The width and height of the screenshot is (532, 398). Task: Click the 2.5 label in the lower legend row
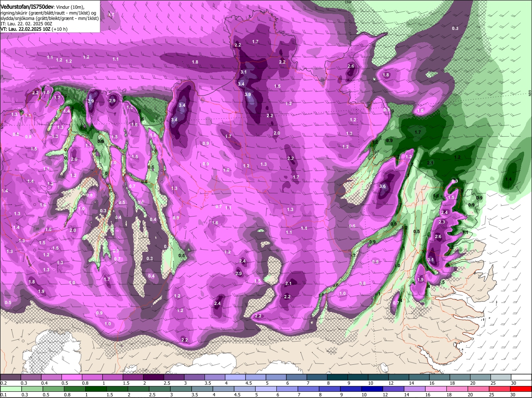click(153, 395)
